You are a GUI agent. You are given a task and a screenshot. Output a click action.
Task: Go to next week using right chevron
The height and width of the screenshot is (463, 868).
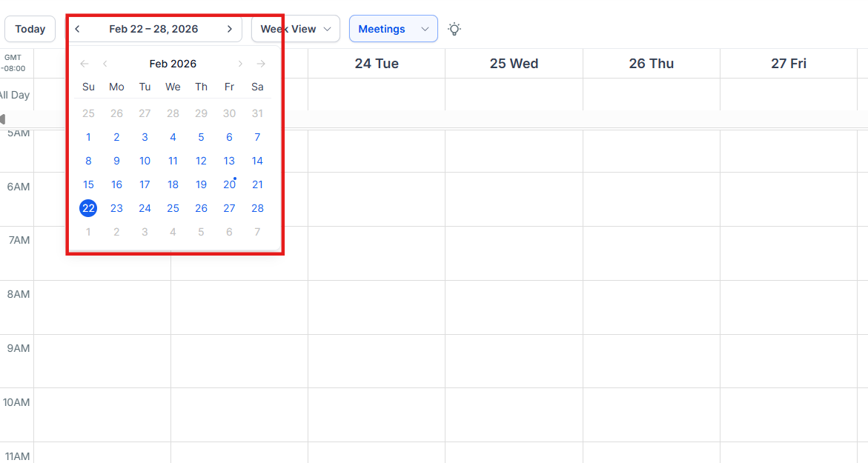(x=230, y=29)
